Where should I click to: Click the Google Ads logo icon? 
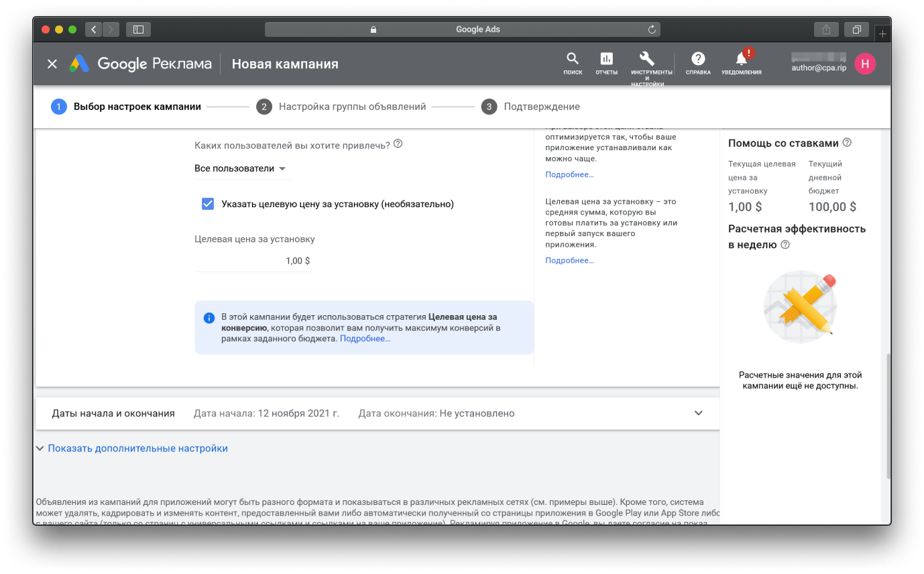79,64
